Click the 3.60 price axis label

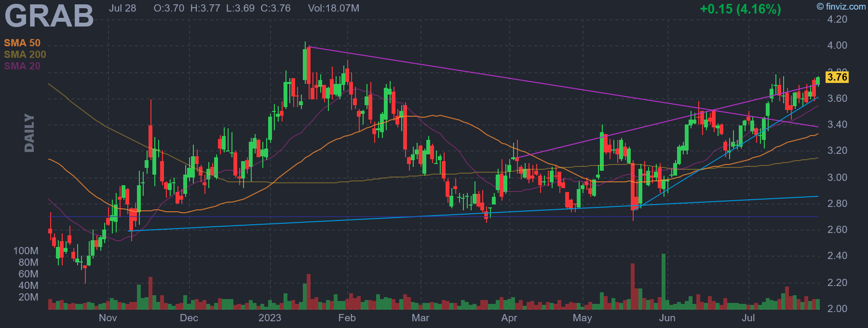(837, 98)
